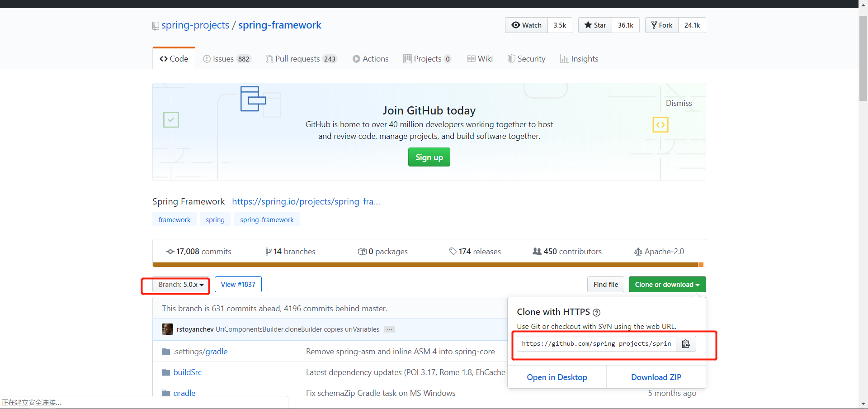Screen dimensions: 868x409
Task: Click the language breakdown color bar
Action: coord(429,265)
